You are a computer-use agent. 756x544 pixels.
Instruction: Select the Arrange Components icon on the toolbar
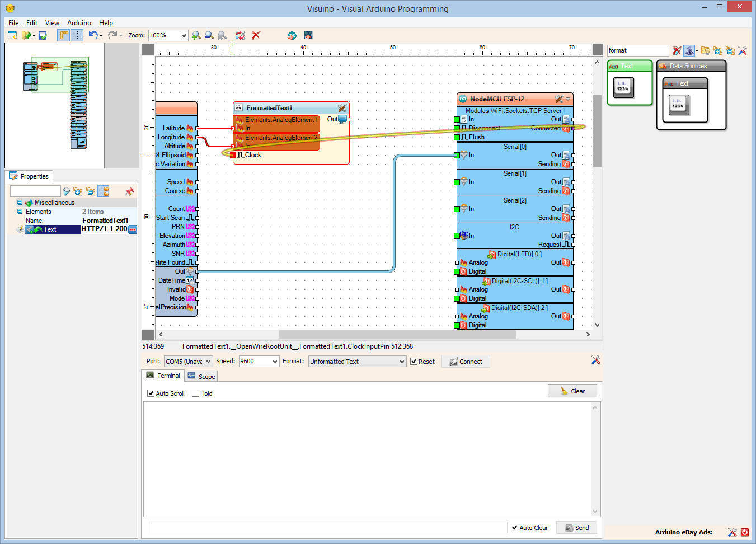(x=240, y=35)
